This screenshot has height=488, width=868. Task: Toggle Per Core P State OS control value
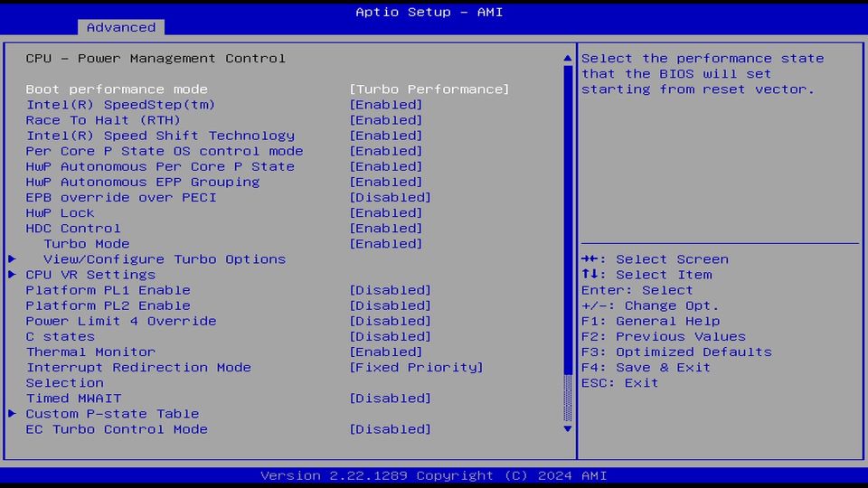386,151
